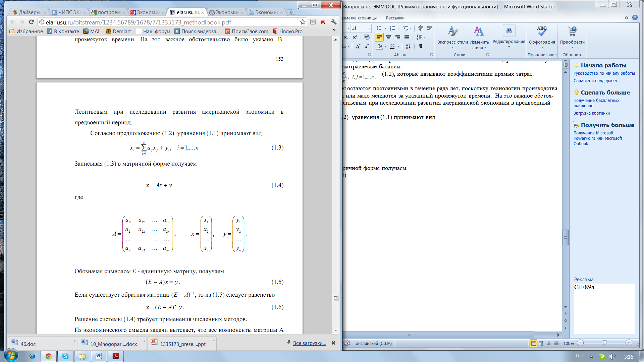The height and width of the screenshot is (362, 644).
Task: Justify the paragraph text in Word
Action: point(407,37)
